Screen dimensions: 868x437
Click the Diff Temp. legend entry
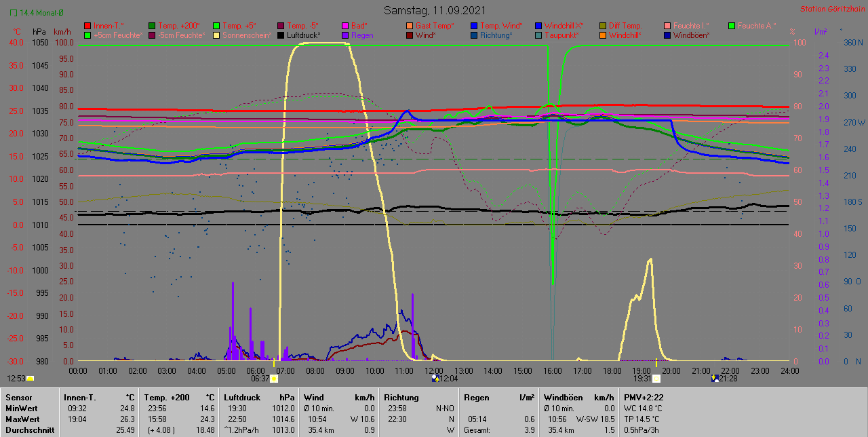[625, 26]
